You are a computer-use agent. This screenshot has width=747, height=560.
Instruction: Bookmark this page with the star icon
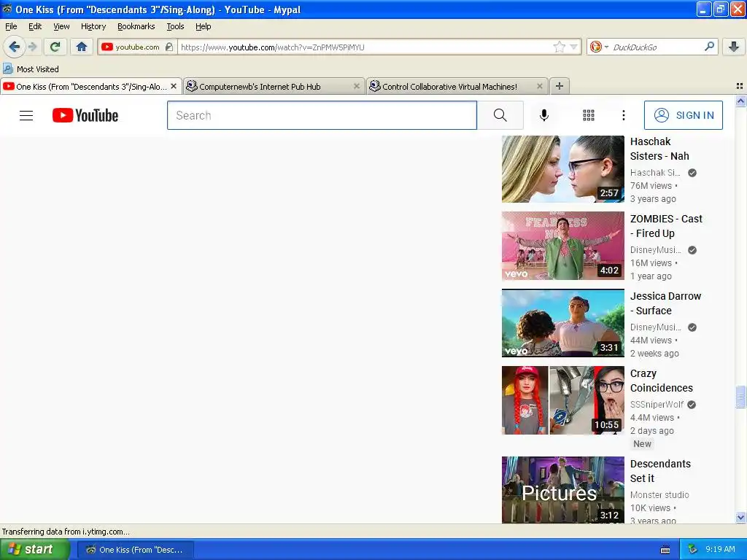(559, 47)
